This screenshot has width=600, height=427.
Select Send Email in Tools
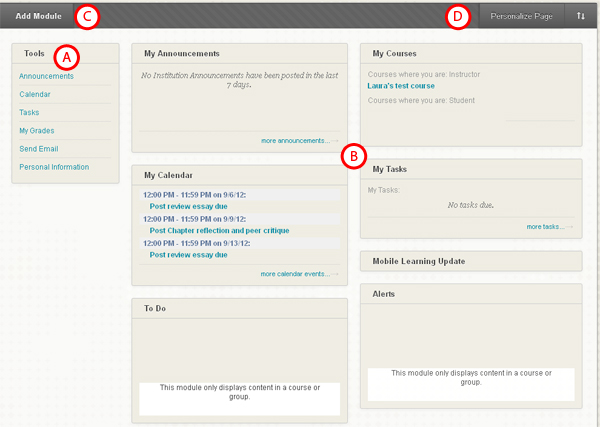[x=39, y=148]
